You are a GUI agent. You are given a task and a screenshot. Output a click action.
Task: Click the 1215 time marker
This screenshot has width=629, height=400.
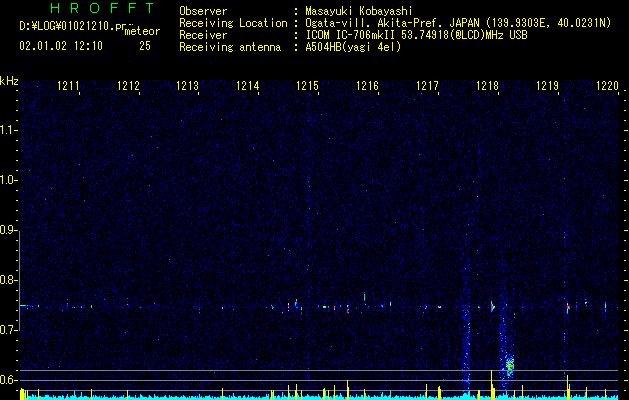(307, 85)
